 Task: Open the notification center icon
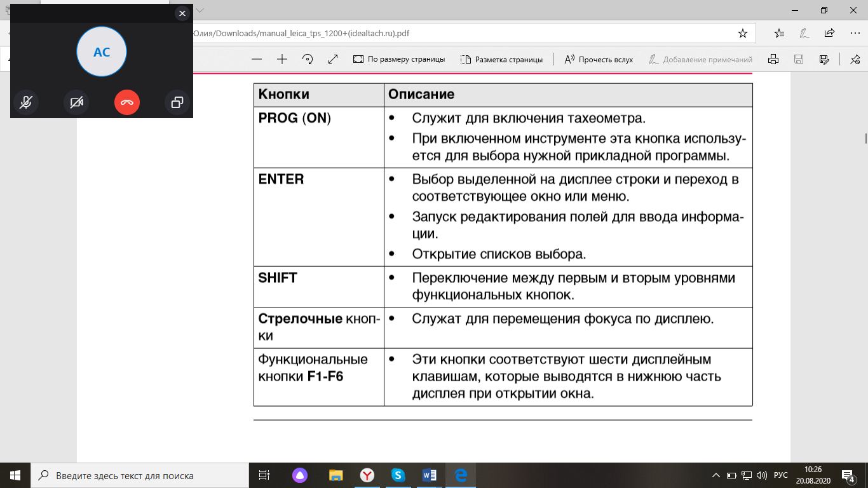point(848,475)
